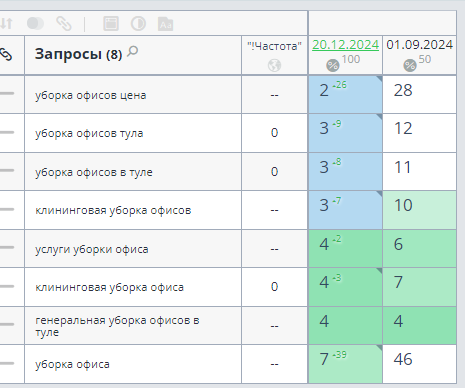The height and width of the screenshot is (388, 465).
Task: Click the chain link toolbar icon
Action: [x=63, y=24]
